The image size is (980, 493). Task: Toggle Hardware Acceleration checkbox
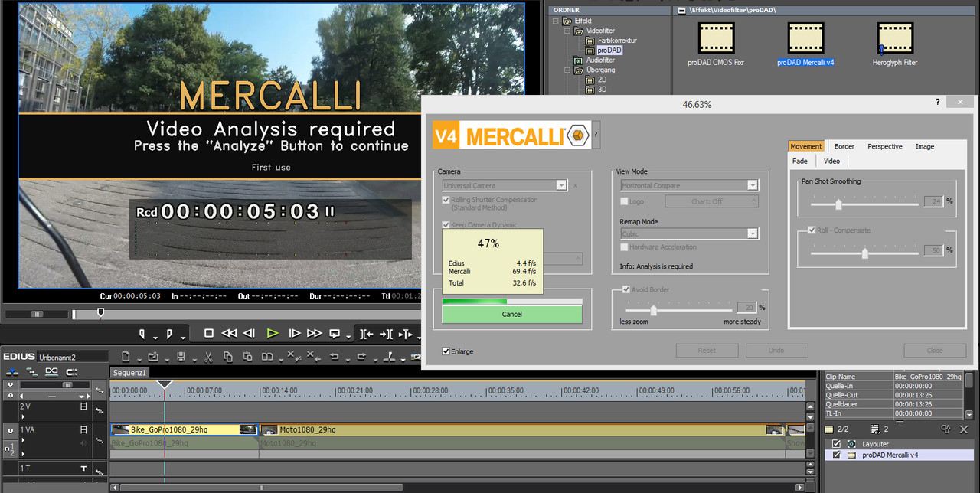pyautogui.click(x=624, y=247)
